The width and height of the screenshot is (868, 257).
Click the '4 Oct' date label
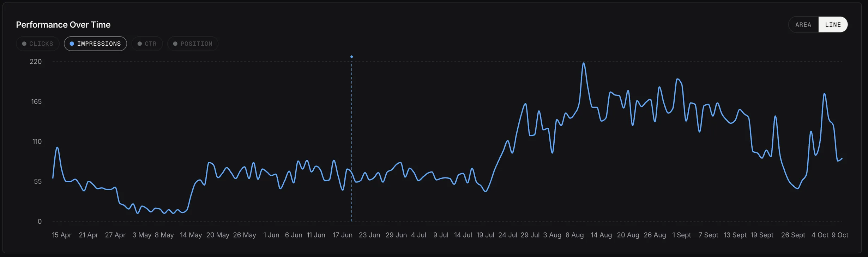coord(820,235)
